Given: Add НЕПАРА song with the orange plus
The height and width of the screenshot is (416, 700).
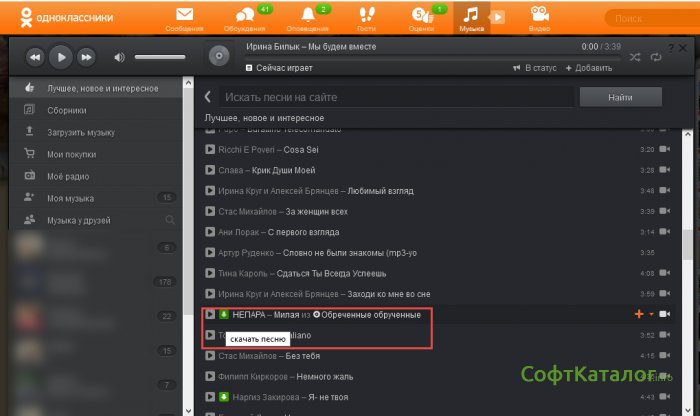Looking at the screenshot, I should (x=639, y=314).
